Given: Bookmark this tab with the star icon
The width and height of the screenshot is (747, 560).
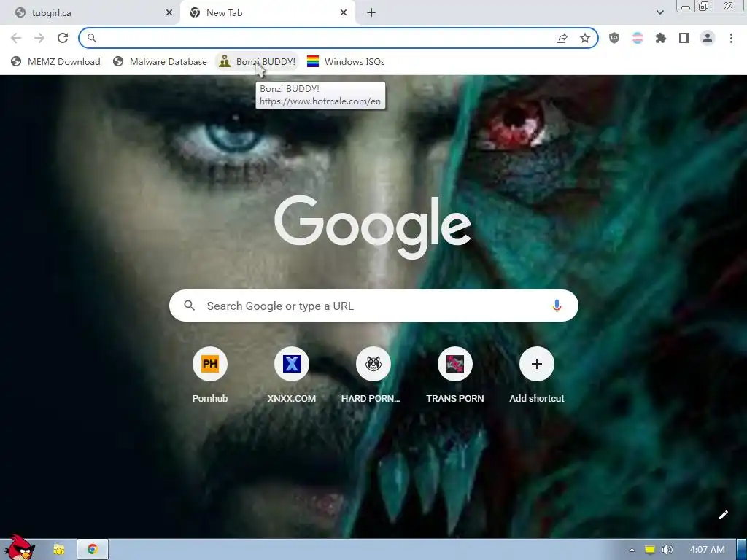Looking at the screenshot, I should pyautogui.click(x=585, y=38).
